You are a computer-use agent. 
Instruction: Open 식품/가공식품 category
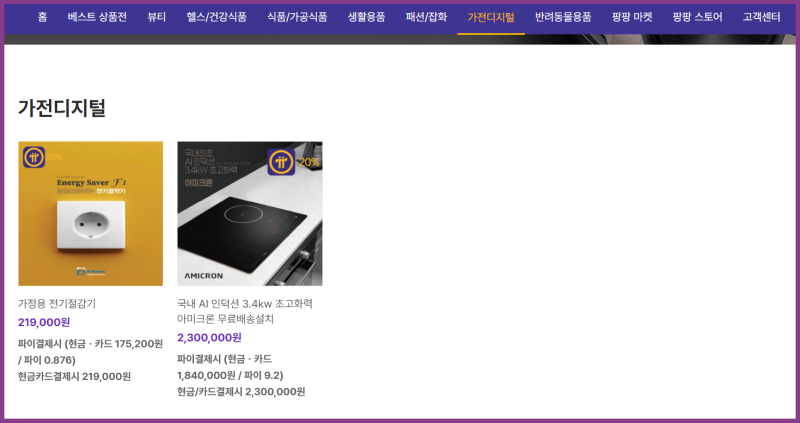coord(297,17)
